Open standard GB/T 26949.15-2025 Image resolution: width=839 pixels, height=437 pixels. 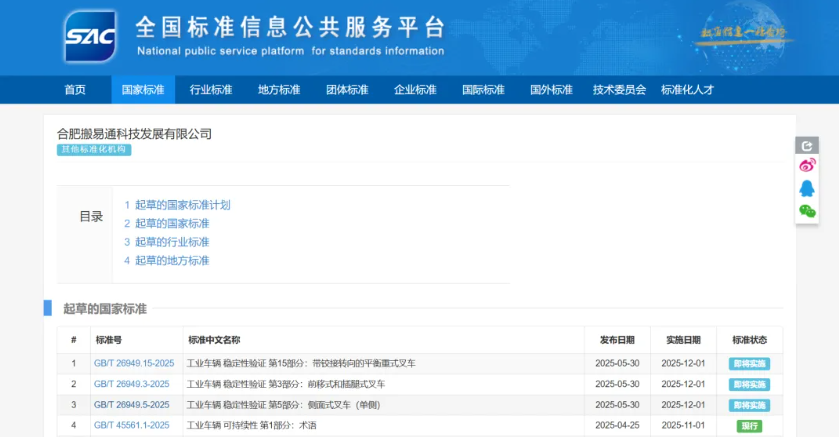pyautogui.click(x=134, y=363)
